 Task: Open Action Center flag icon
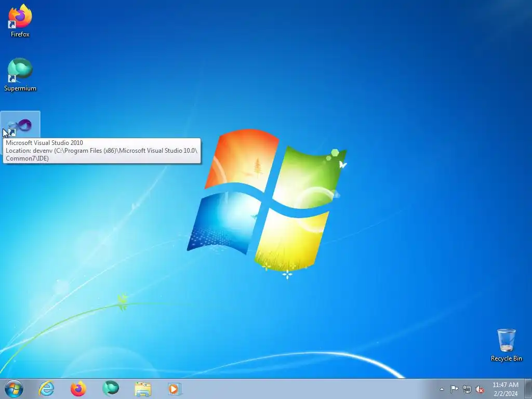454,389
